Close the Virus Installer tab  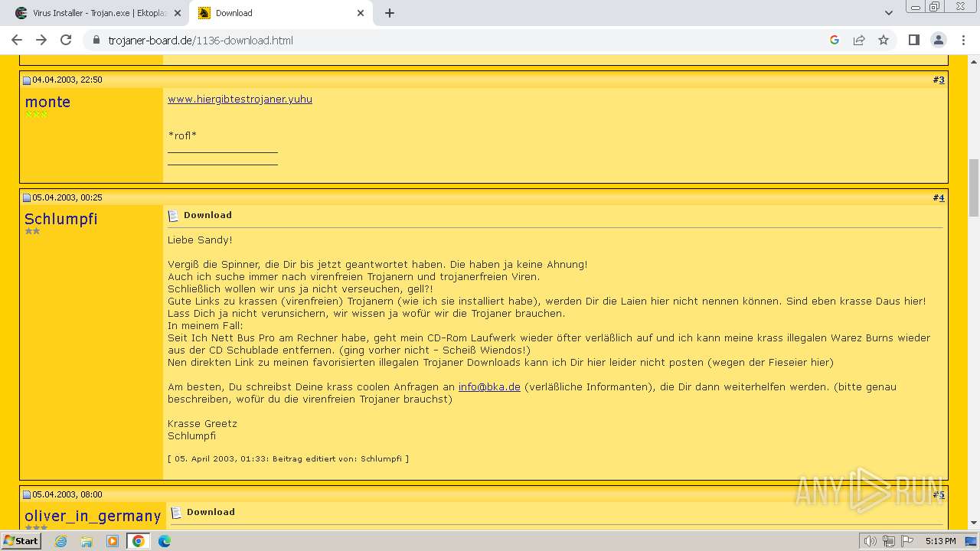click(x=177, y=13)
